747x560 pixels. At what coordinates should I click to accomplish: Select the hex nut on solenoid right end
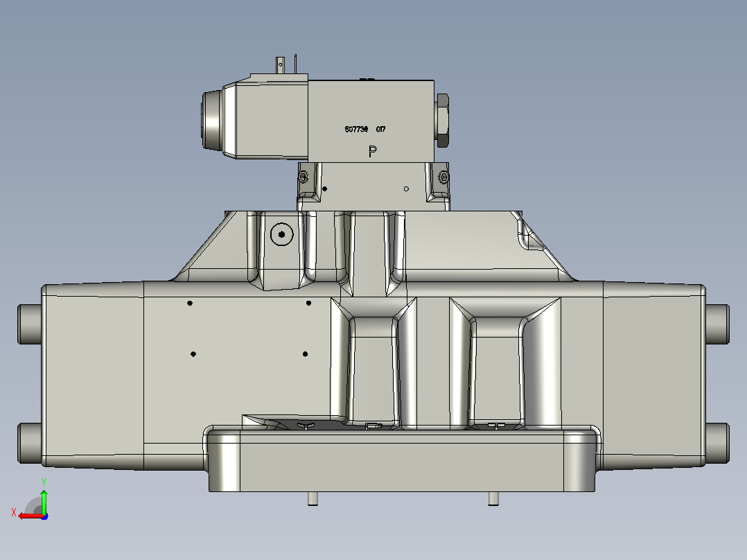442,120
